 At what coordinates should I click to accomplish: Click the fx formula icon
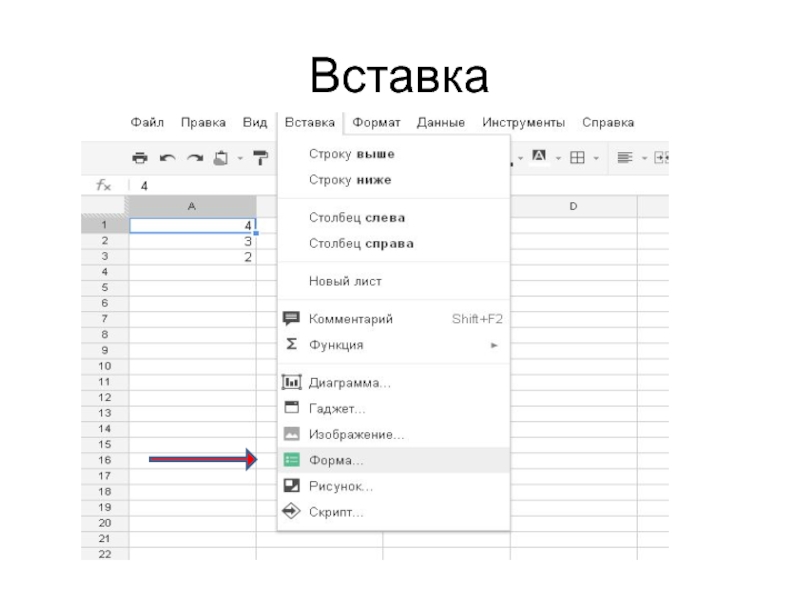pyautogui.click(x=104, y=185)
